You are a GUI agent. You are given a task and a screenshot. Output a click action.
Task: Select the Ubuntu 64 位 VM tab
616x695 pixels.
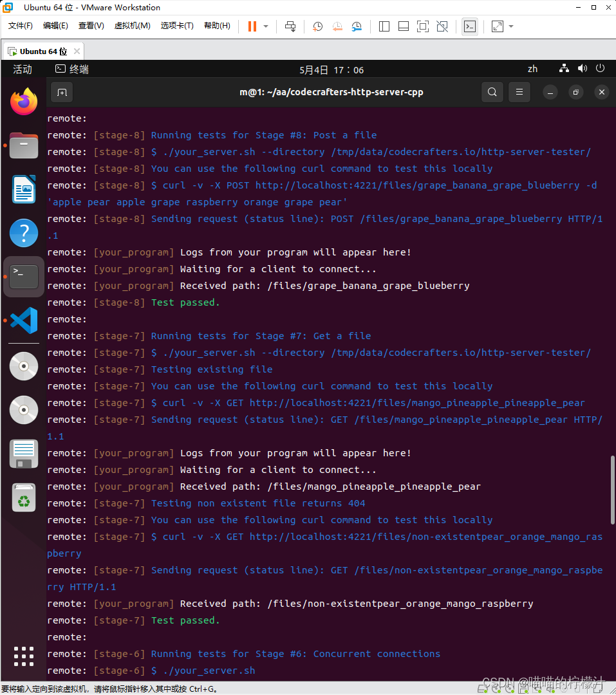click(43, 51)
